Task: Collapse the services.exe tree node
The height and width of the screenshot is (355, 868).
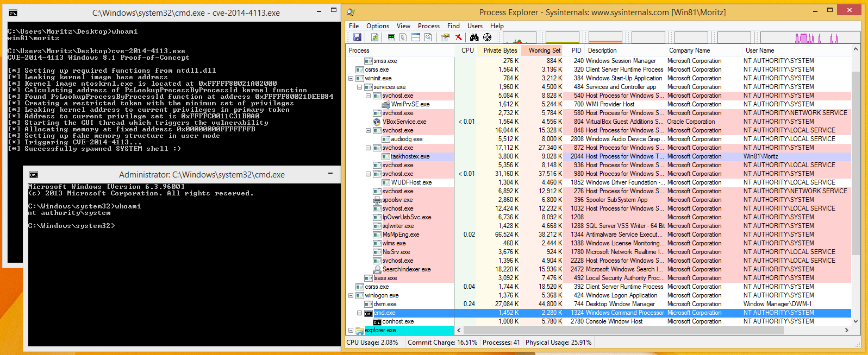Action: (x=359, y=87)
